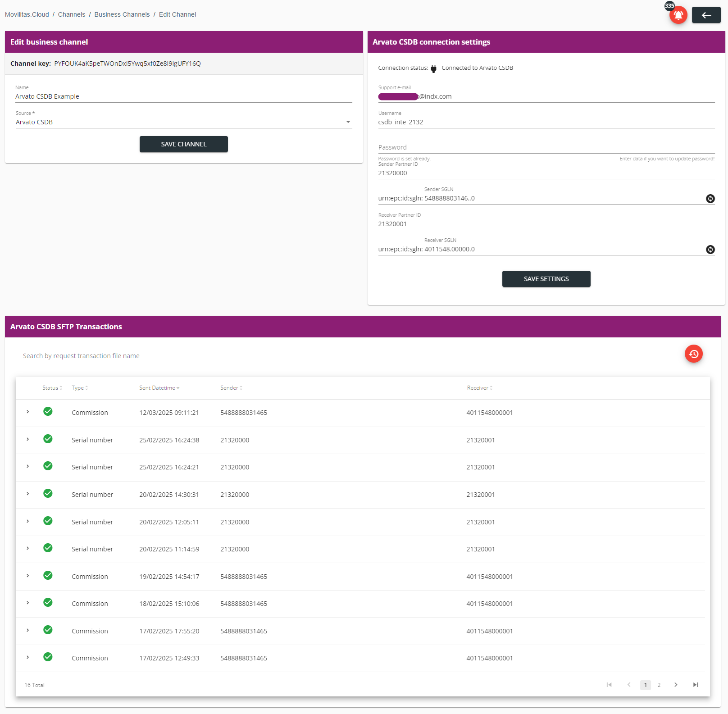The height and width of the screenshot is (714, 728).
Task: Click the back arrow button
Action: (x=706, y=15)
